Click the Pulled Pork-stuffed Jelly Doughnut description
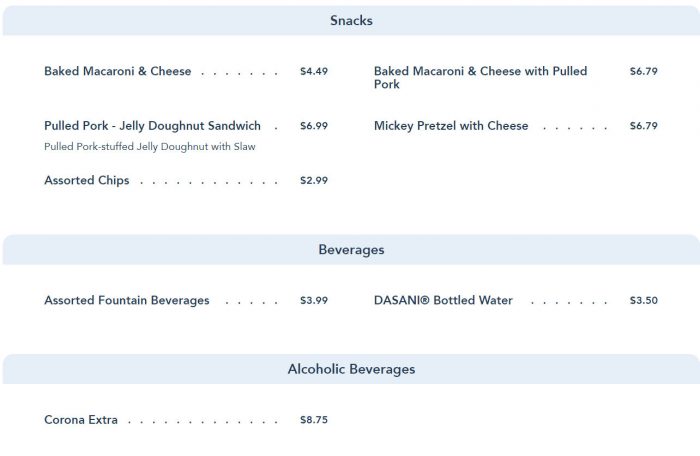The width and height of the screenshot is (700, 456). [150, 147]
